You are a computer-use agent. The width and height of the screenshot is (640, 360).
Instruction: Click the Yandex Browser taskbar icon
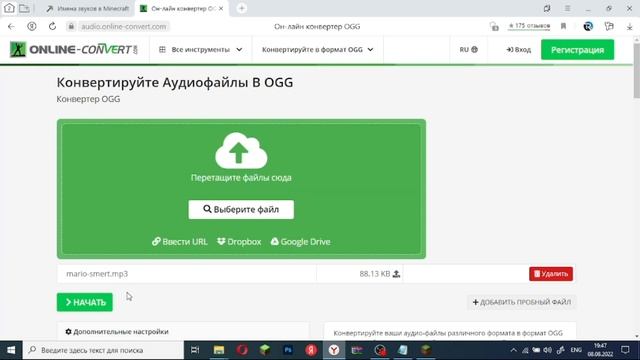coord(334,350)
